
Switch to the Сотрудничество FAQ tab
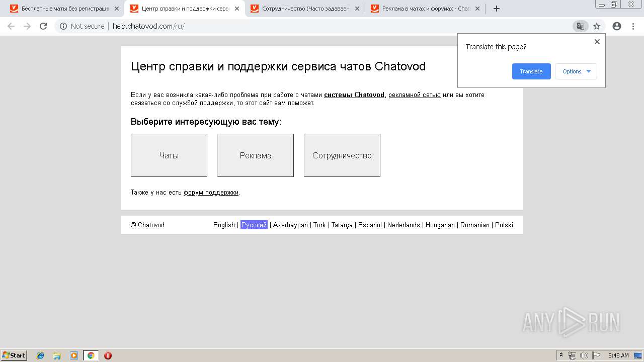tap(304, 9)
